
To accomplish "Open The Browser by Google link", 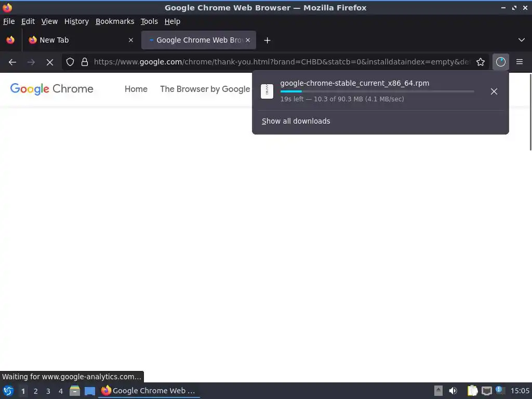I will coord(205,89).
